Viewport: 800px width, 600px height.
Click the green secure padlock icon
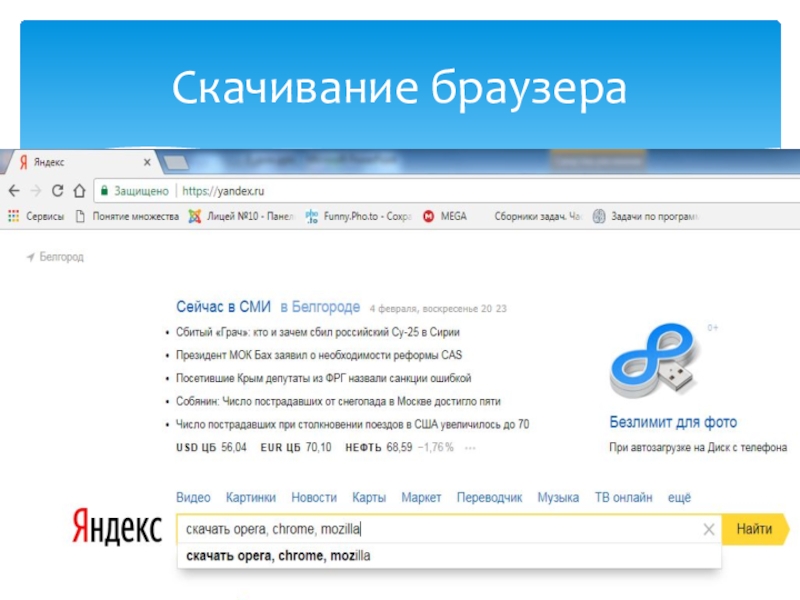tap(104, 191)
